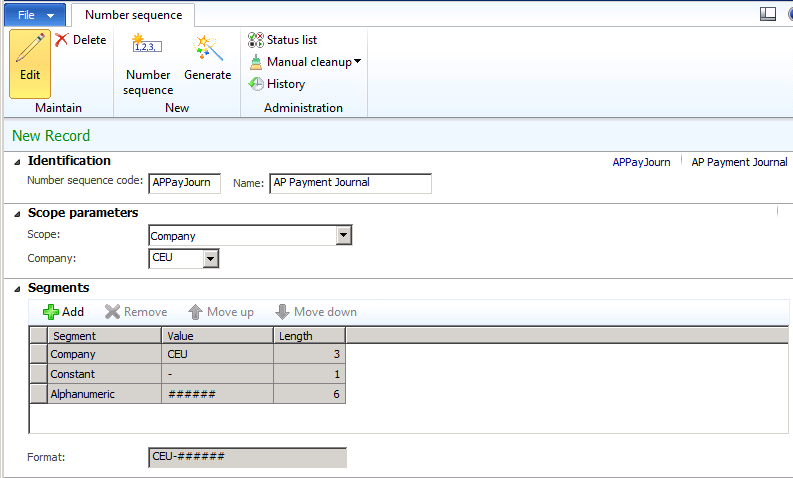Collapse the Identification section

click(x=17, y=161)
